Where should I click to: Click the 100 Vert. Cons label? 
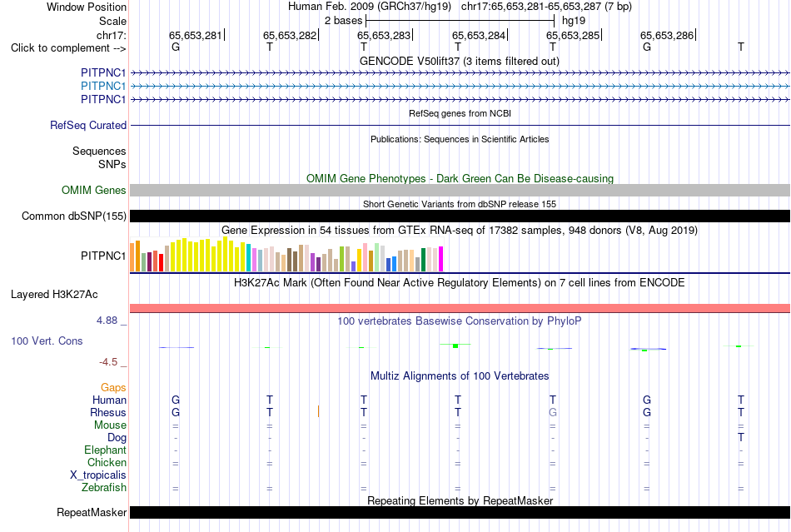click(x=47, y=341)
